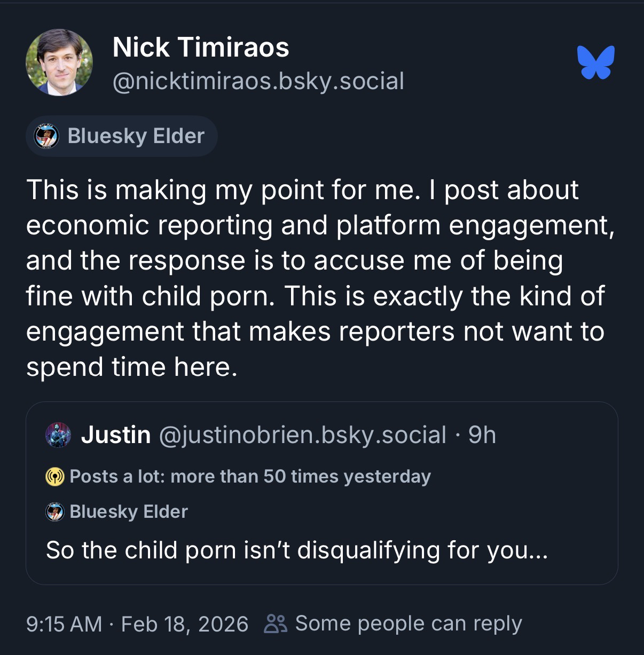The image size is (644, 655).
Task: Click the 9:15 AM post time
Action: click(64, 624)
